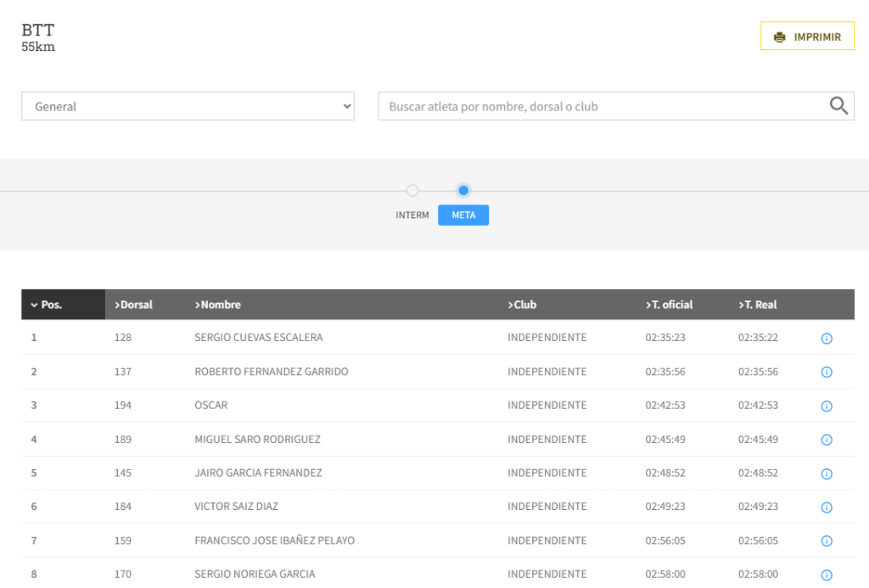Switch to the INTERM tab label
This screenshot has width=869, height=588.
coord(412,216)
